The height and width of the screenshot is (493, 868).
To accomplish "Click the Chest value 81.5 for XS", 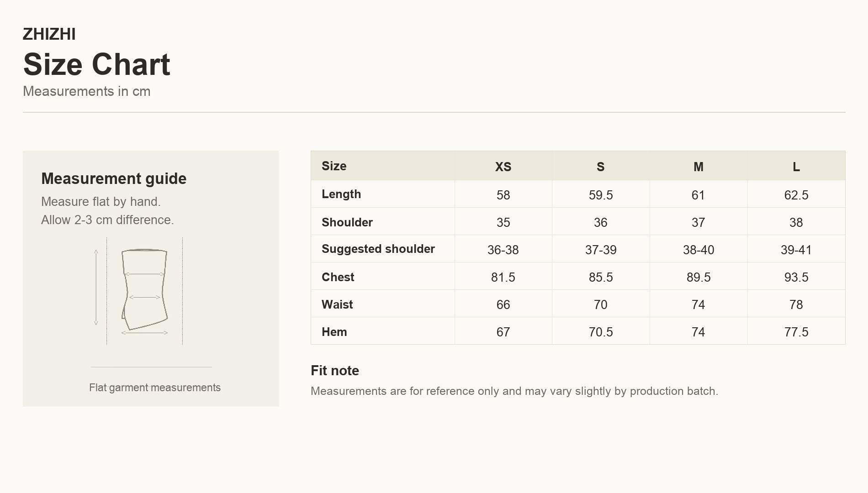I will 503,277.
